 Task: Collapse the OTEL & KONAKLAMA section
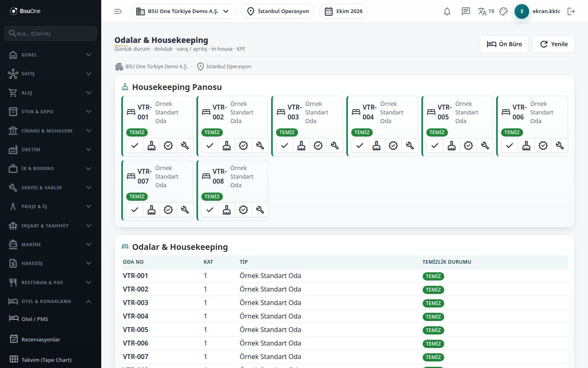click(x=51, y=301)
